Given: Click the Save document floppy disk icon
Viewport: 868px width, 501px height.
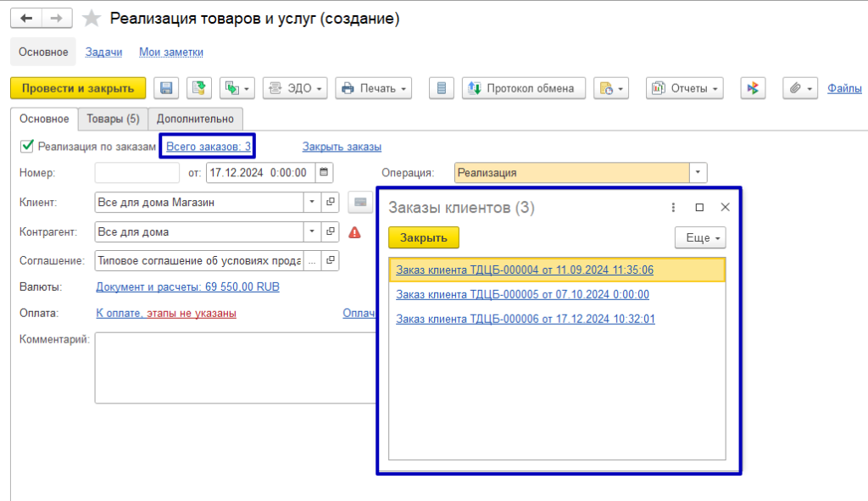Looking at the screenshot, I should tap(167, 88).
